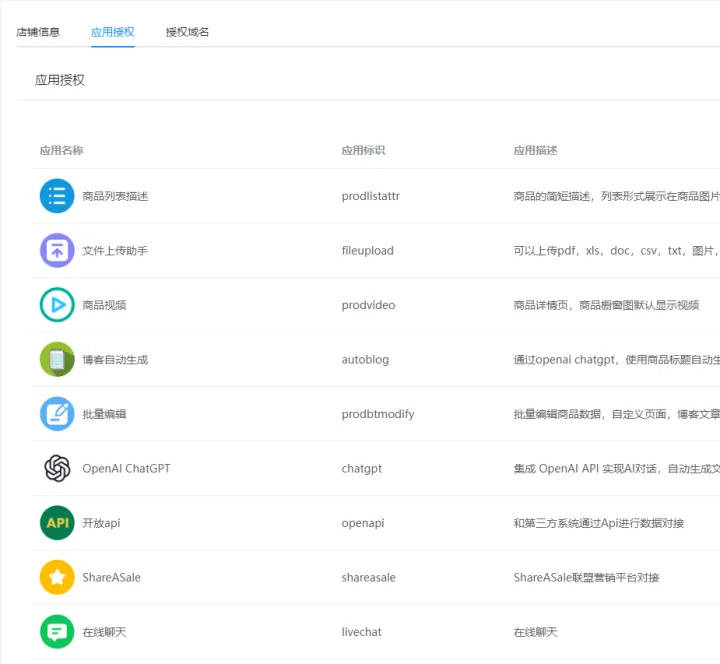Click the 应用标识 column header

pos(363,150)
